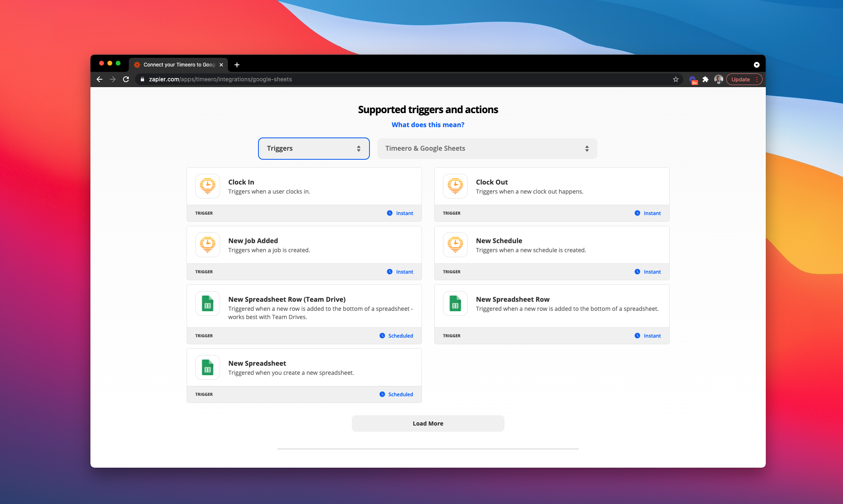The image size is (843, 504).
Task: Click the lock icon in the address bar
Action: (142, 79)
